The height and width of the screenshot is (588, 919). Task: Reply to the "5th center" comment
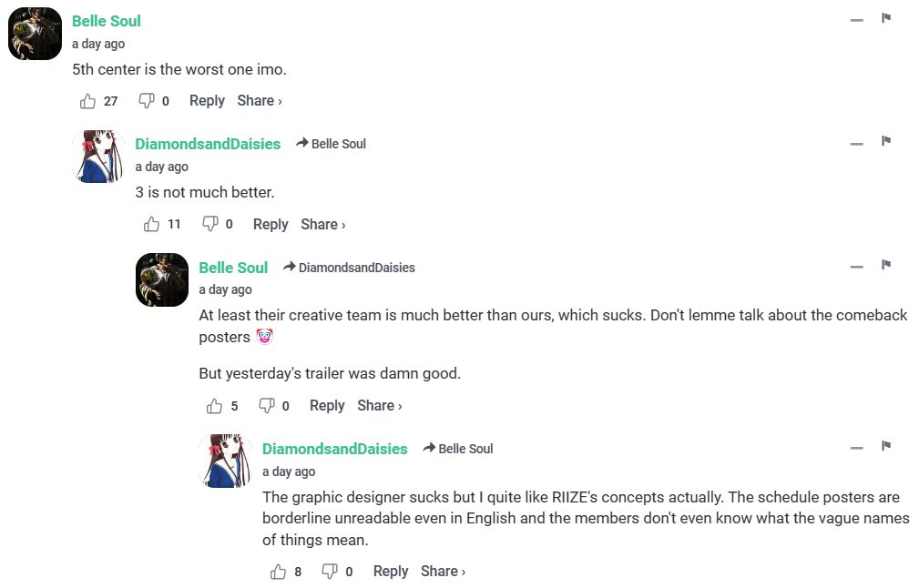click(207, 101)
